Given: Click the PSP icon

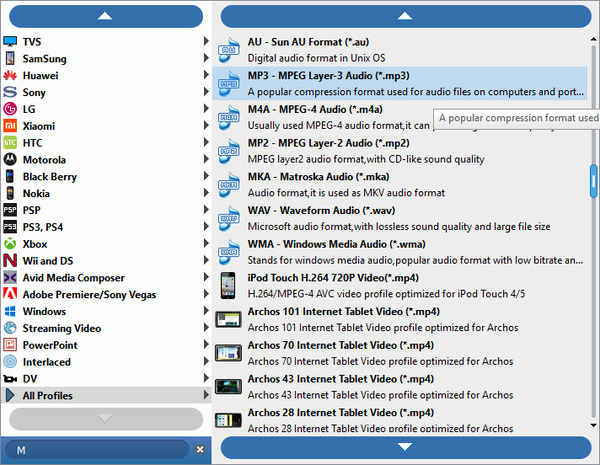Looking at the screenshot, I should [10, 210].
